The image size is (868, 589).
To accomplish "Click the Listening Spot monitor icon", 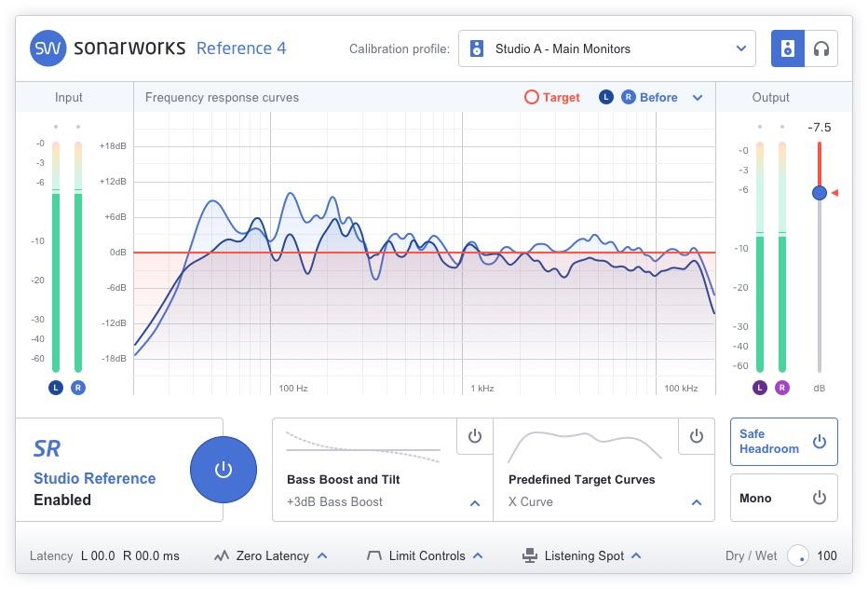I will coord(530,556).
